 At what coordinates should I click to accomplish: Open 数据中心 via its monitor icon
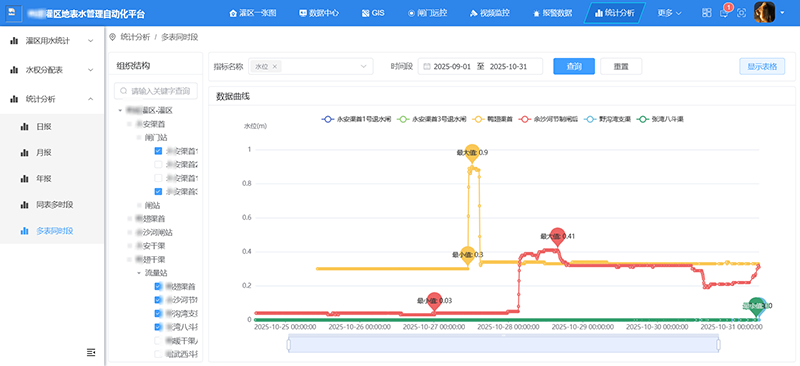[x=303, y=13]
